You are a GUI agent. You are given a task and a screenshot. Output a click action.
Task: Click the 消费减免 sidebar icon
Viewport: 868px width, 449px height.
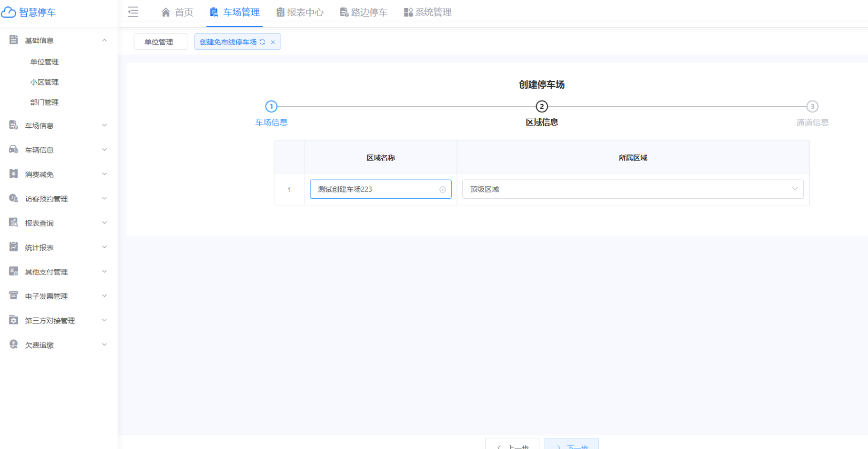(x=13, y=174)
